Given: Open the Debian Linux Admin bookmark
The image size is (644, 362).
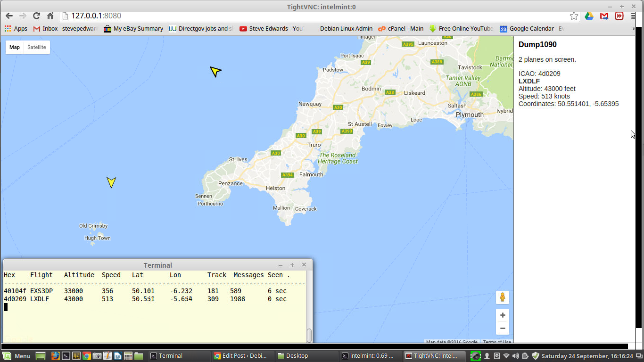Looking at the screenshot, I should point(346,29).
